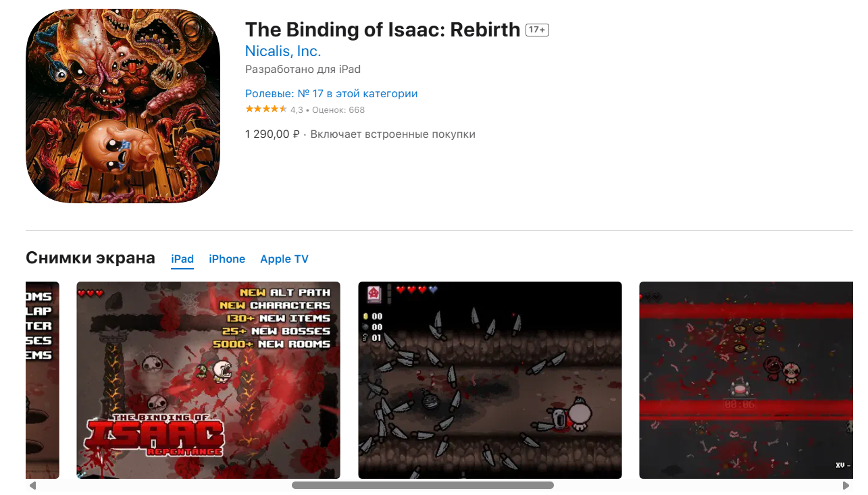The image size is (868, 495).
Task: Open the Repentance promo screenshot with new items list
Action: click(x=208, y=380)
